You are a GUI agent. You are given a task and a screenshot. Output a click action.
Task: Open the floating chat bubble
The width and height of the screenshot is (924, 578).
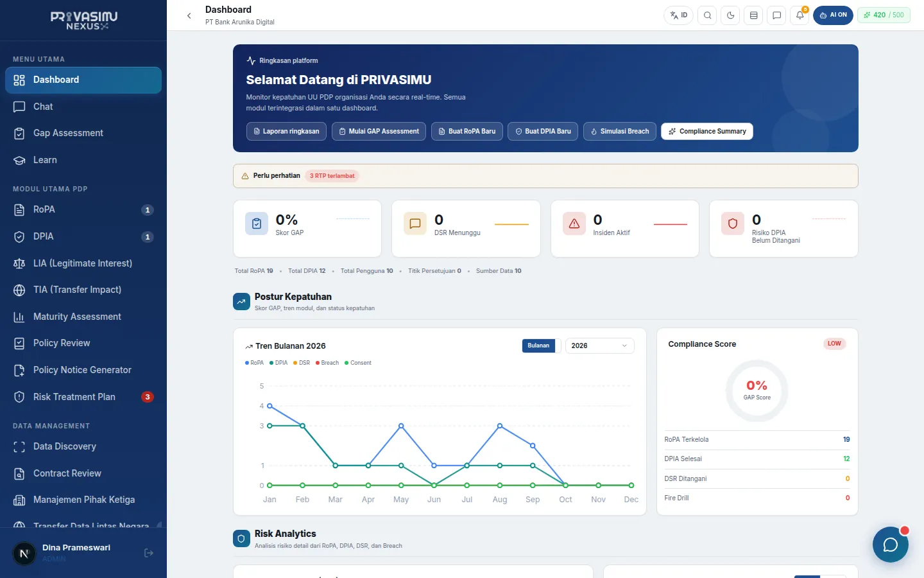pyautogui.click(x=890, y=545)
